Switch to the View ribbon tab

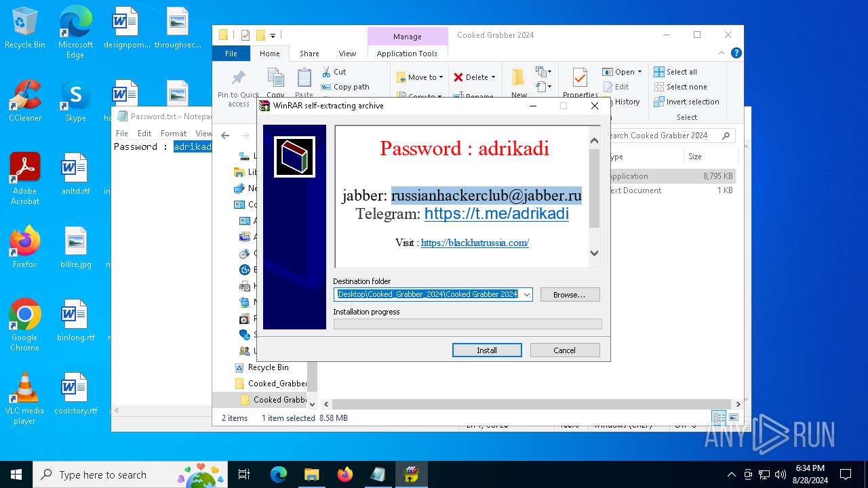click(347, 54)
